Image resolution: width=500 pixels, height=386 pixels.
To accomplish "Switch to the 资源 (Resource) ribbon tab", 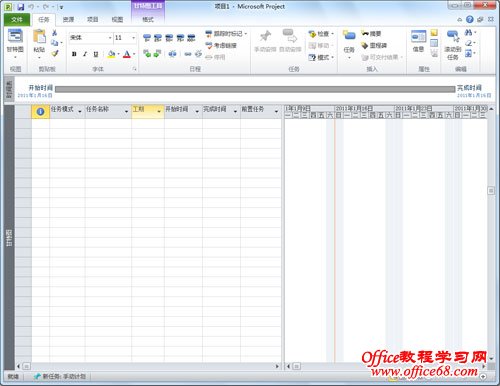I will pyautogui.click(x=68, y=20).
